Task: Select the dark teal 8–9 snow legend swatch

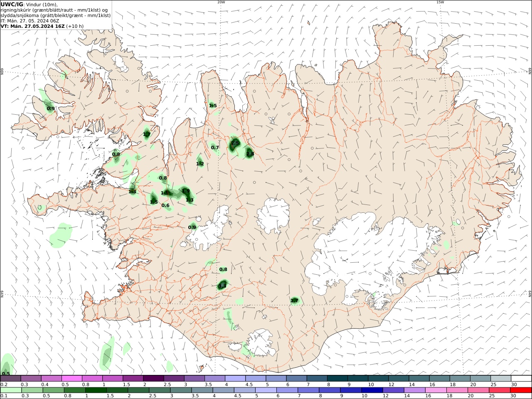Action: (337, 378)
